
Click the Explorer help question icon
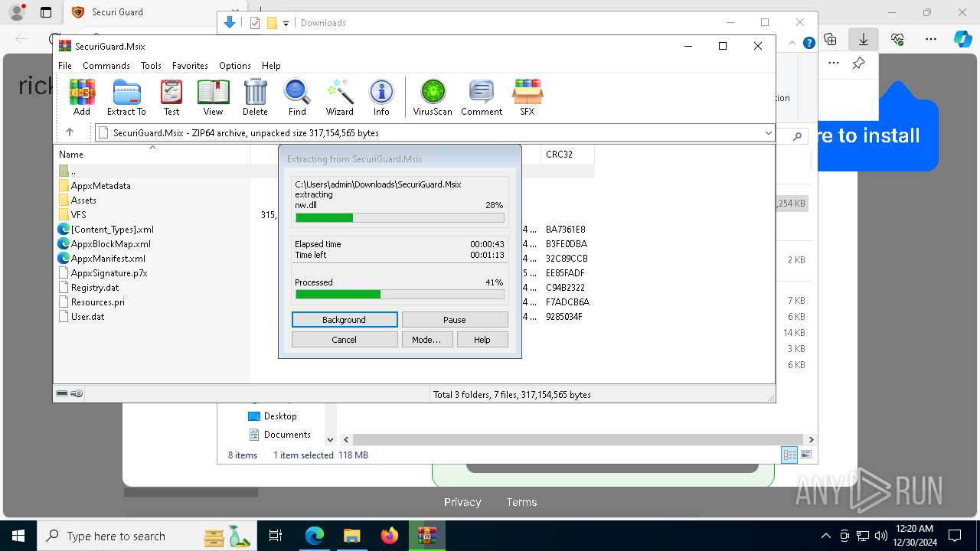click(808, 44)
